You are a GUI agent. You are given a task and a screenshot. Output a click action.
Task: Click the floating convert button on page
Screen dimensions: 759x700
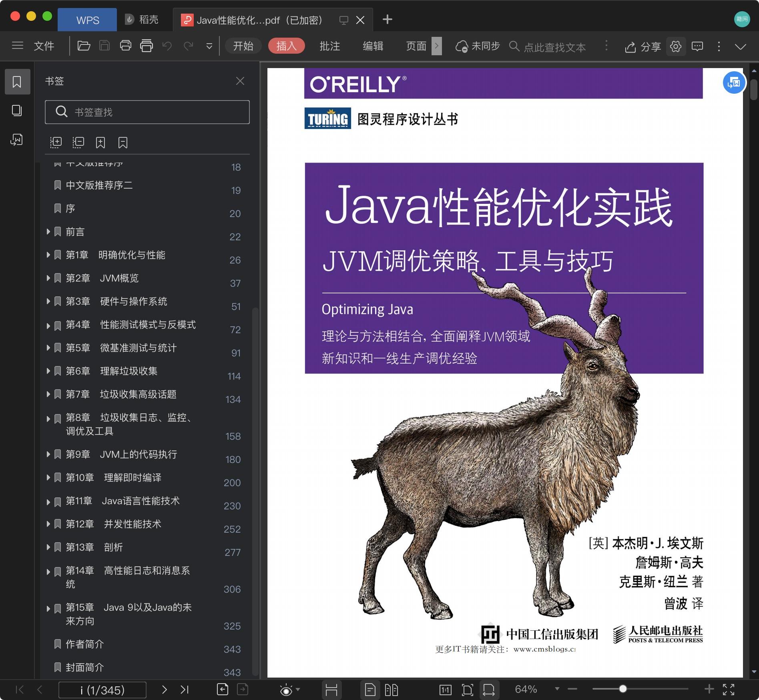tap(734, 82)
